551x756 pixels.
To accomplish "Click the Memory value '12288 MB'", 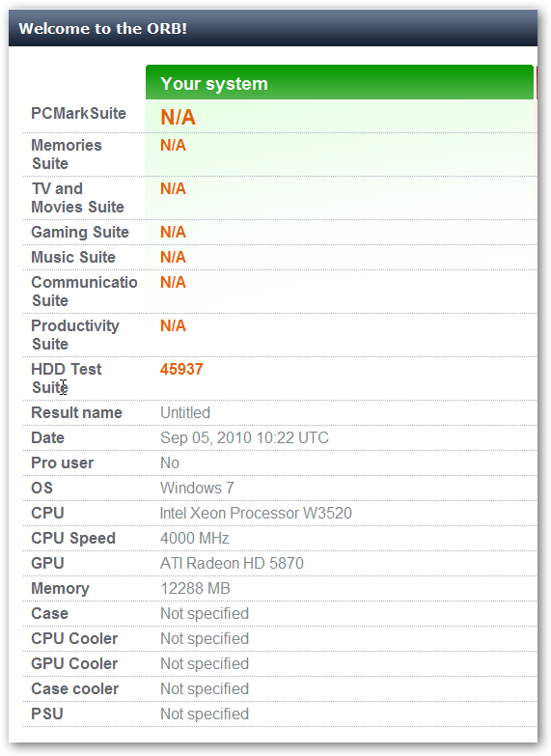I will 195,588.
